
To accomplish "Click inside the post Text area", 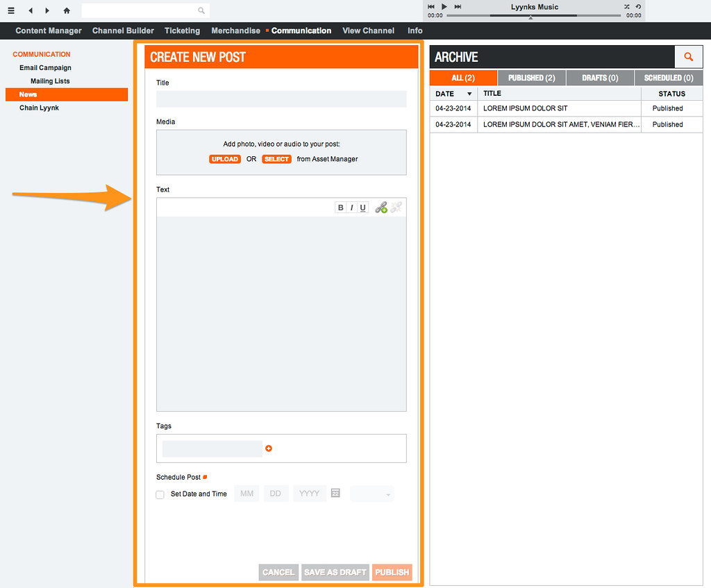I will [281, 314].
